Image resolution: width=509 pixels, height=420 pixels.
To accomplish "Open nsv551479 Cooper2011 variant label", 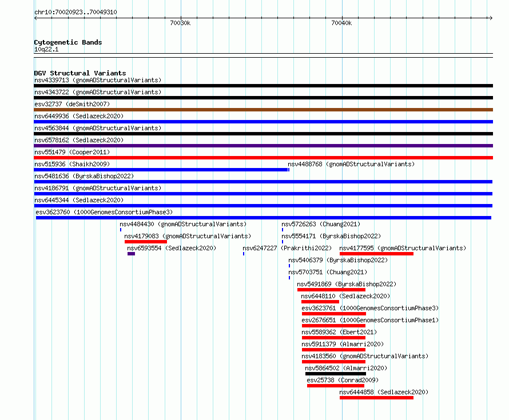I will click(72, 152).
